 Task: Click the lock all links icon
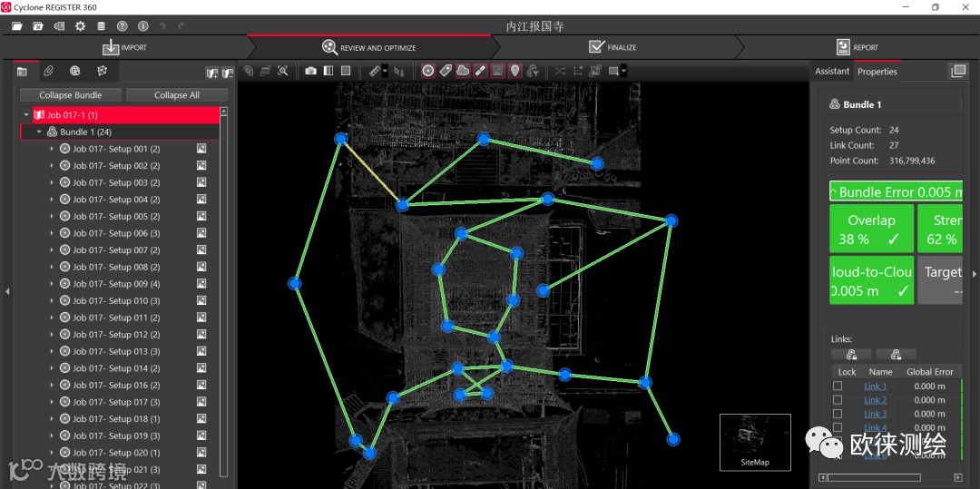[851, 355]
